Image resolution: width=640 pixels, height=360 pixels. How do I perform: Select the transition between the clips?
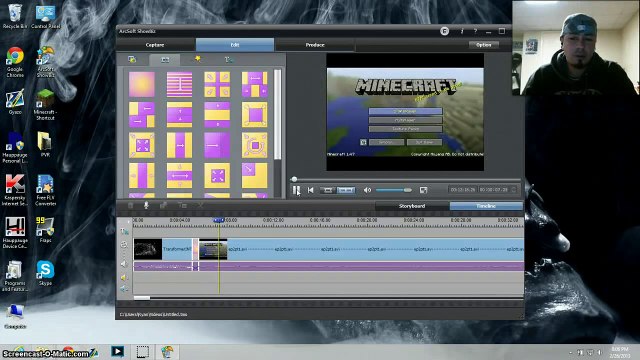[196, 249]
